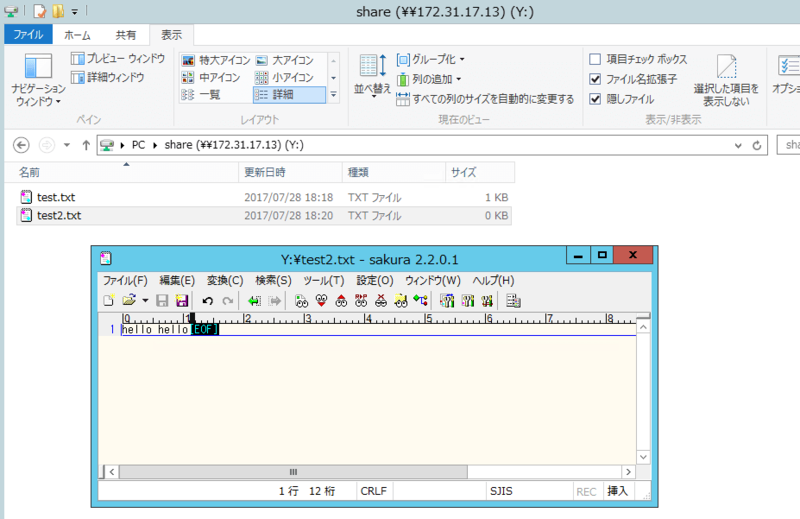Open the Add columns (列の追加) dropdown

pyautogui.click(x=429, y=79)
